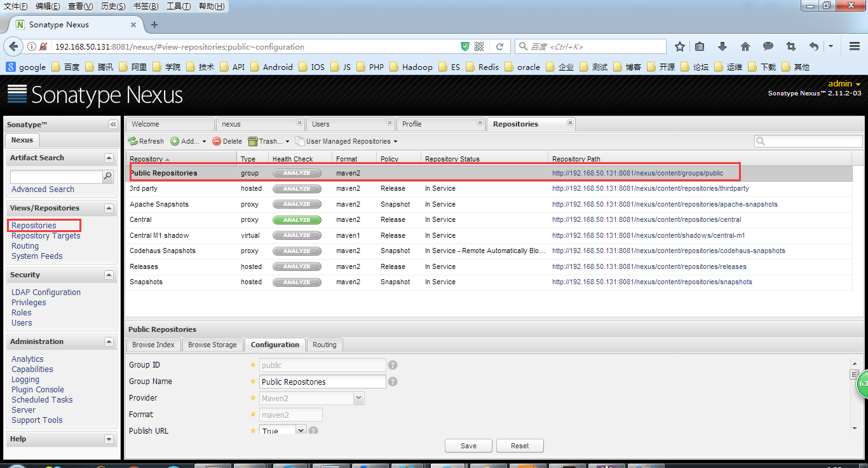Click the Group Name text field
Viewport: 868px width, 468px height.
click(x=323, y=382)
